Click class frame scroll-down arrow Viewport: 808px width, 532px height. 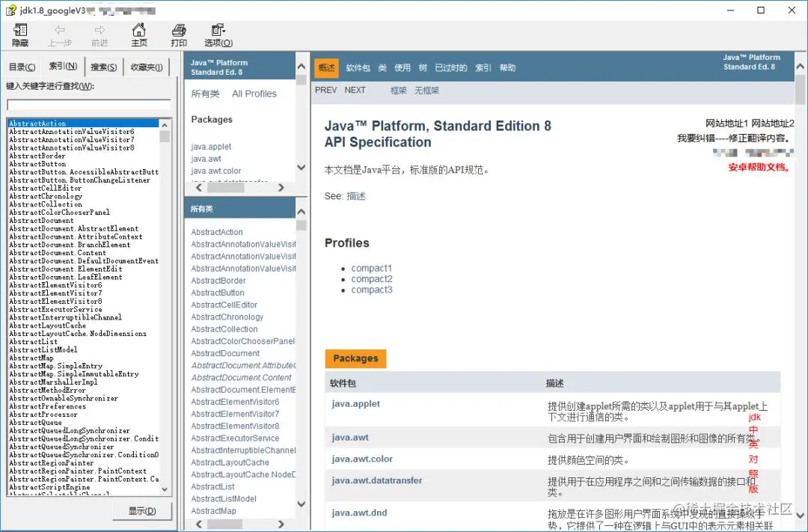[302, 504]
